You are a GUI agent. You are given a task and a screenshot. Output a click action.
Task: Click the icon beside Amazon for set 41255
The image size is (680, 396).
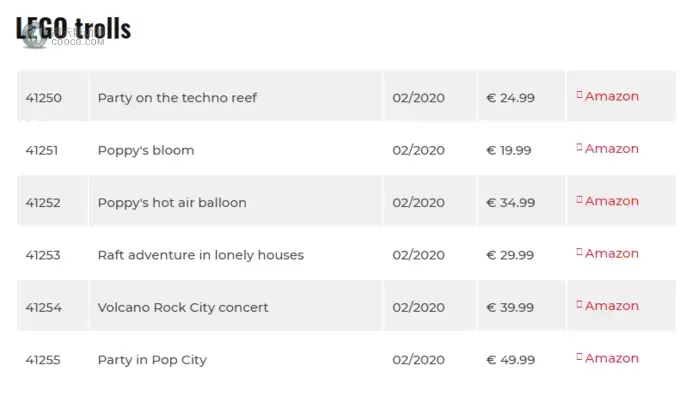click(x=579, y=357)
